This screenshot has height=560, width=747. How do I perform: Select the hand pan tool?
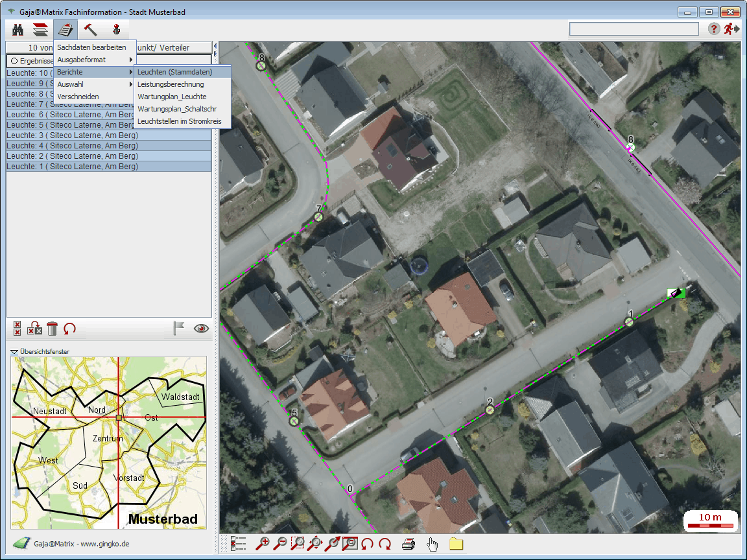pyautogui.click(x=432, y=544)
